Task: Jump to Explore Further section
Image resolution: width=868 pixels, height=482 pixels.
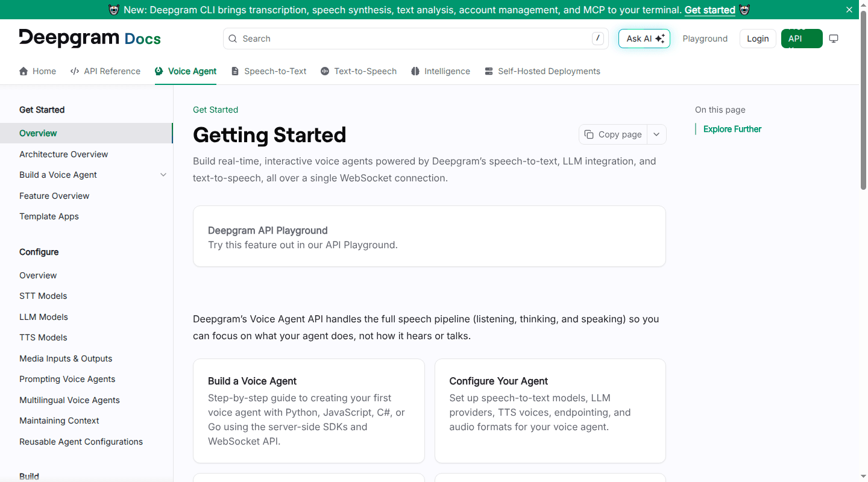Action: click(732, 129)
